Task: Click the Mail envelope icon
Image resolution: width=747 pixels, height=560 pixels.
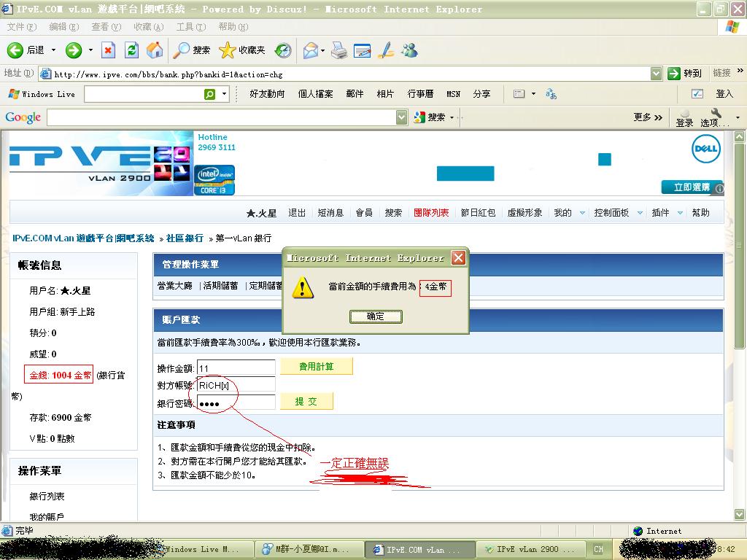Action: click(x=311, y=50)
